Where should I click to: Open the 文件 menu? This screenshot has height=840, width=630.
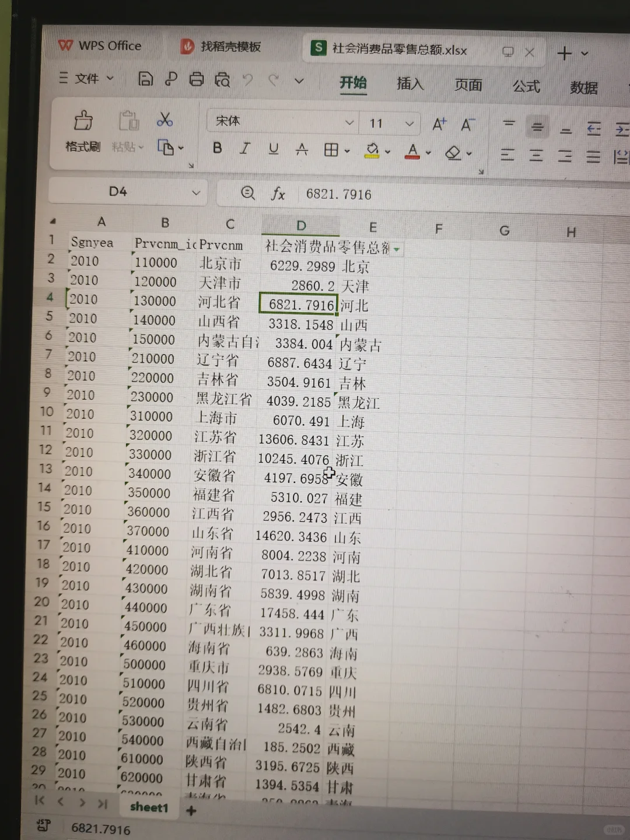[x=86, y=78]
